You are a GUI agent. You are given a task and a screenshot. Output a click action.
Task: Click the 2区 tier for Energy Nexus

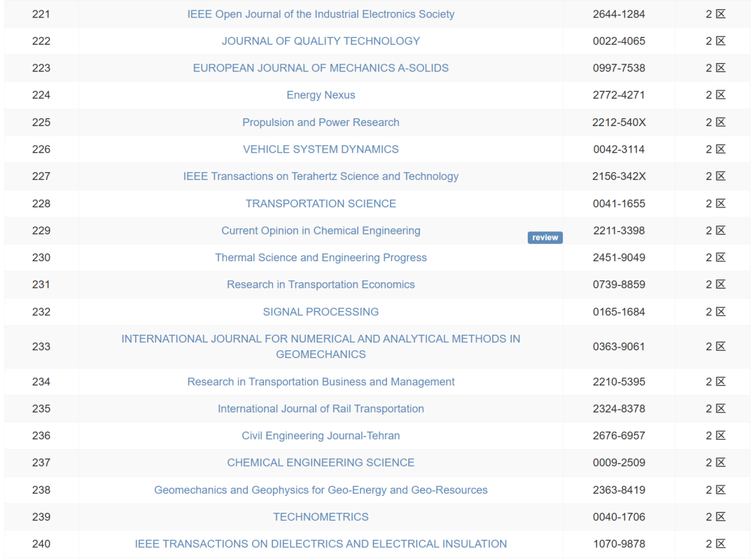point(715,95)
